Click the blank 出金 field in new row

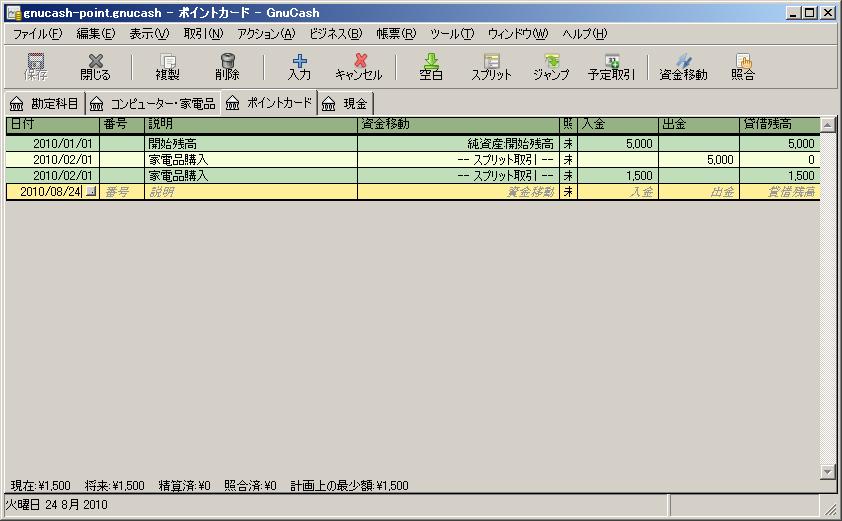click(x=699, y=192)
